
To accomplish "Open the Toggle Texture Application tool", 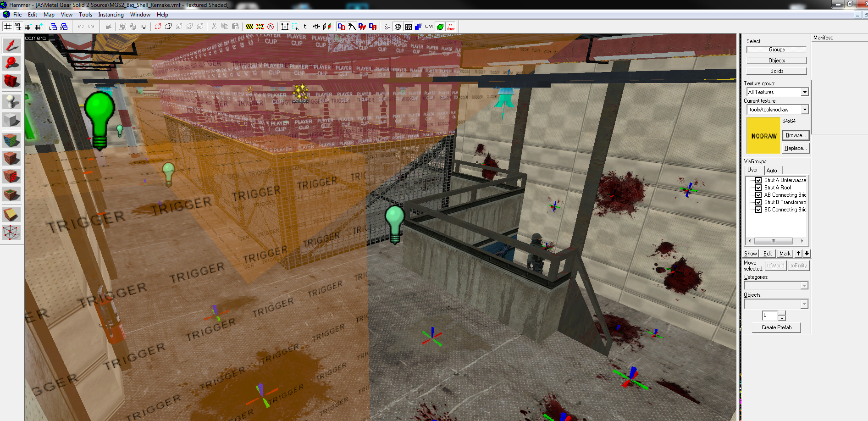I will (11, 139).
